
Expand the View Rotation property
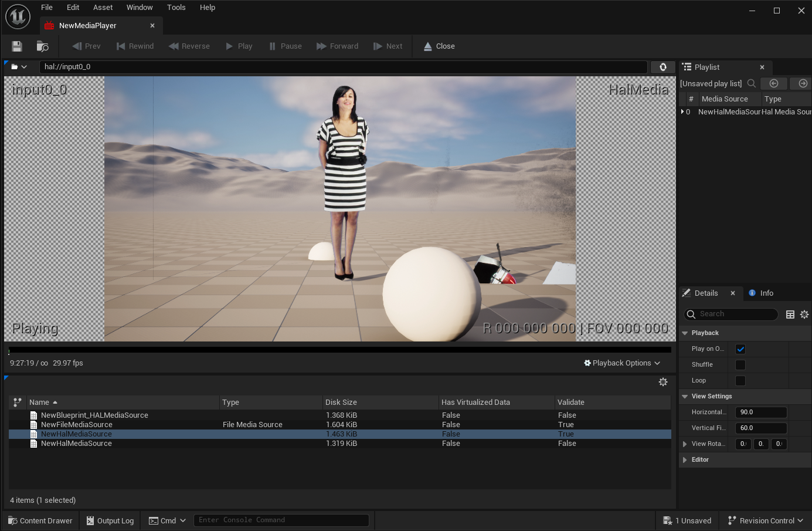coord(685,444)
